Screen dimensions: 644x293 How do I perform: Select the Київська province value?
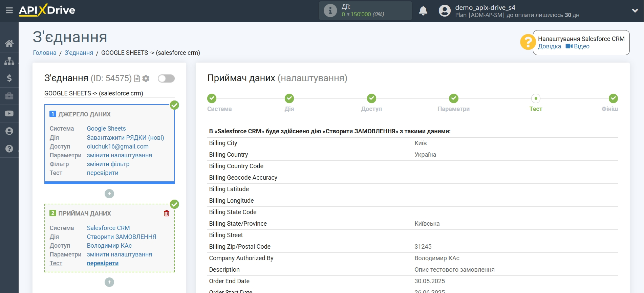click(427, 224)
